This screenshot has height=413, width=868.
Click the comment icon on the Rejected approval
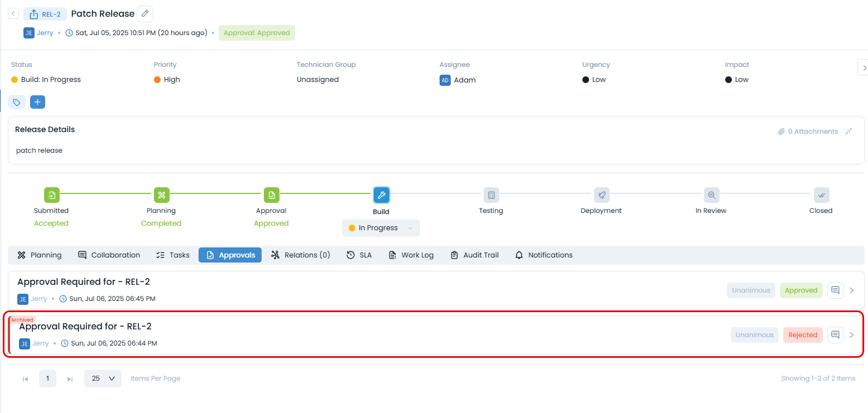coord(835,334)
